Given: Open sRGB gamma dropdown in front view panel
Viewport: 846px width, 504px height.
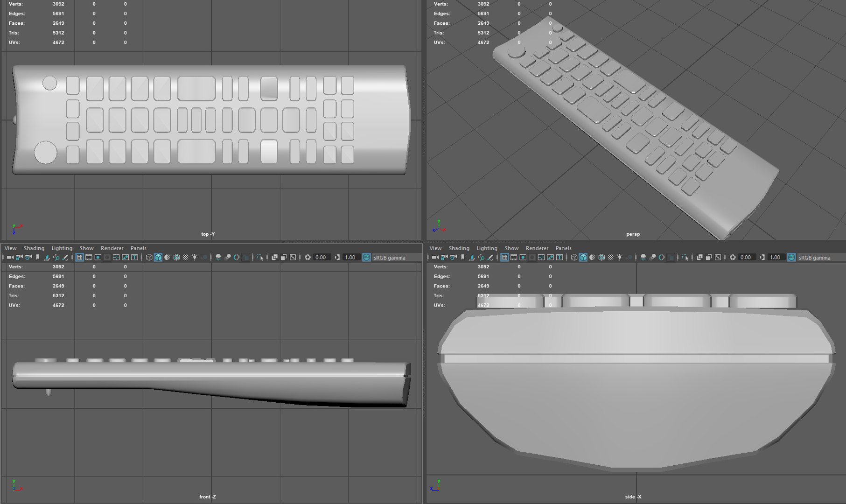Looking at the screenshot, I should 390,258.
